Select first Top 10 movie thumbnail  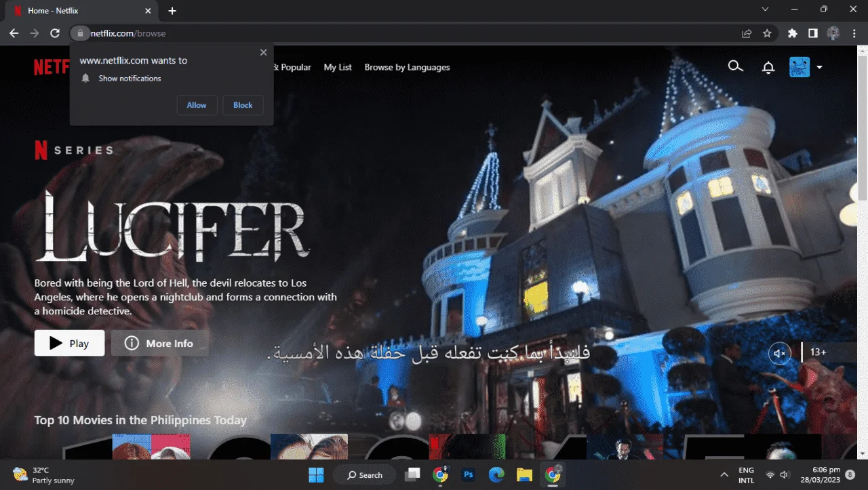pyautogui.click(x=151, y=447)
